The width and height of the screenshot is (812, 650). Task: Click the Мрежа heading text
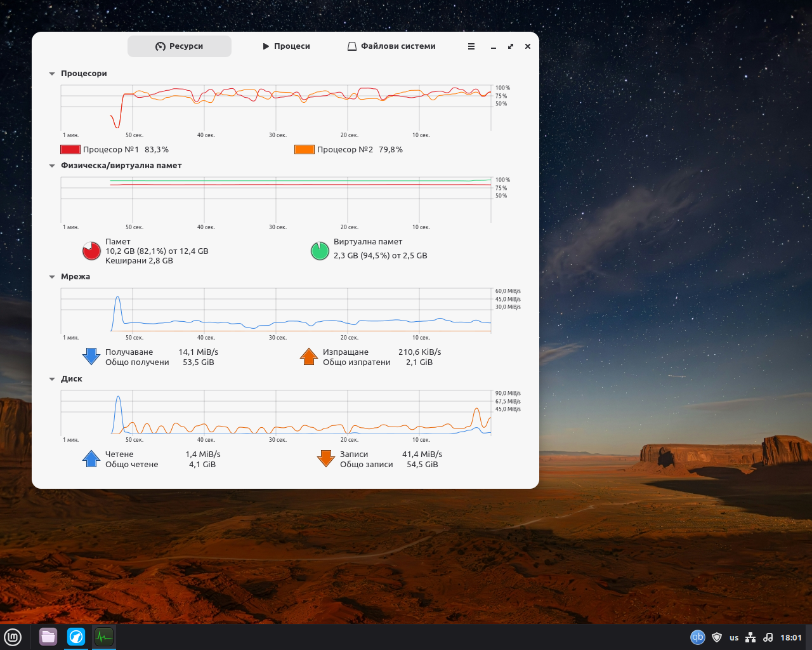click(x=75, y=277)
